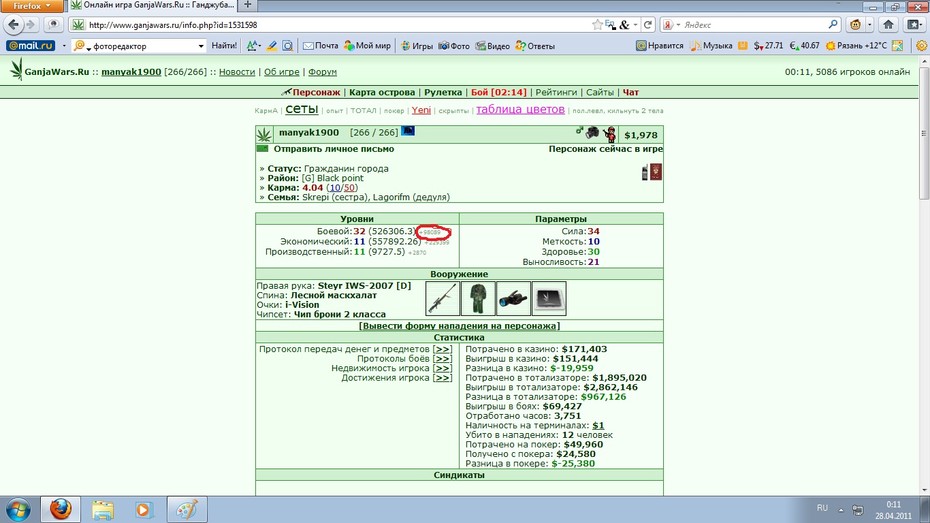Click the attack form link for character
The height and width of the screenshot is (523, 930).
click(x=459, y=326)
